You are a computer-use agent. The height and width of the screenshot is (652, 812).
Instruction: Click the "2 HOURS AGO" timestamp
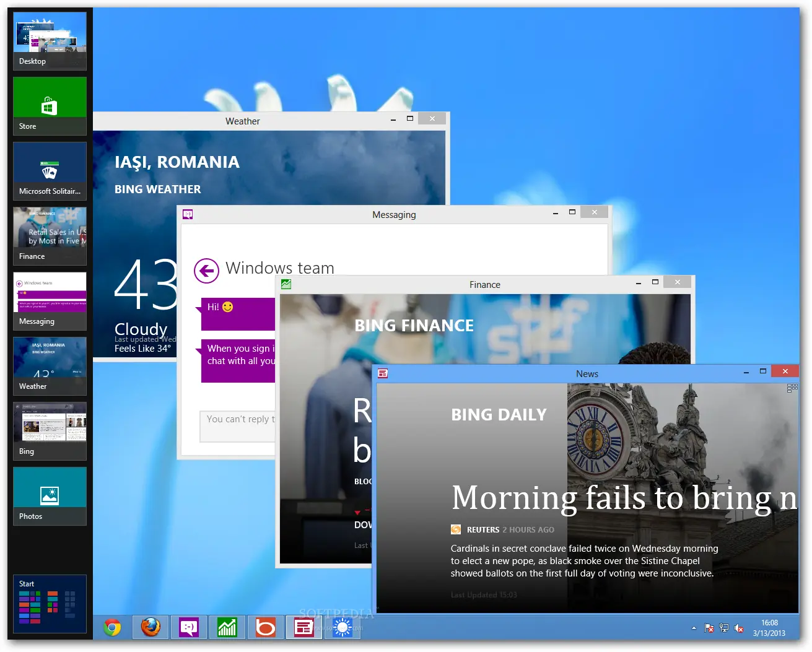tap(528, 530)
